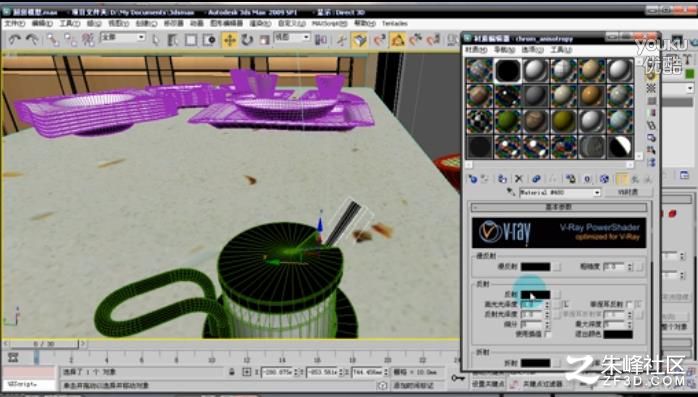Click the Reset Material X icon

[x=519, y=179]
